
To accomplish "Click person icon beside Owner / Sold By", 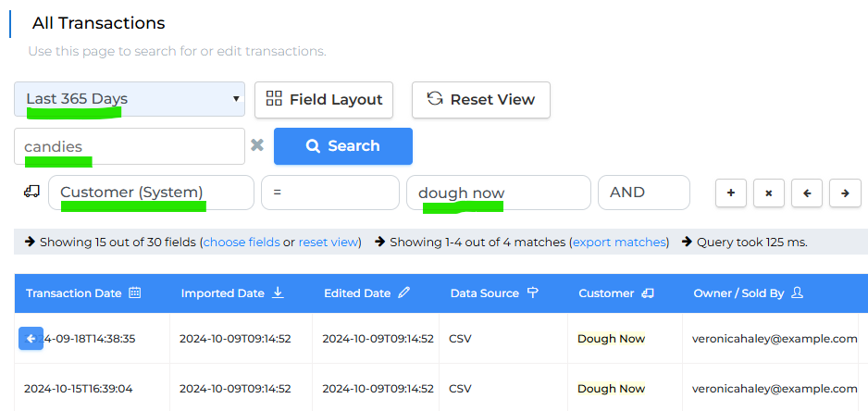I will click(797, 293).
